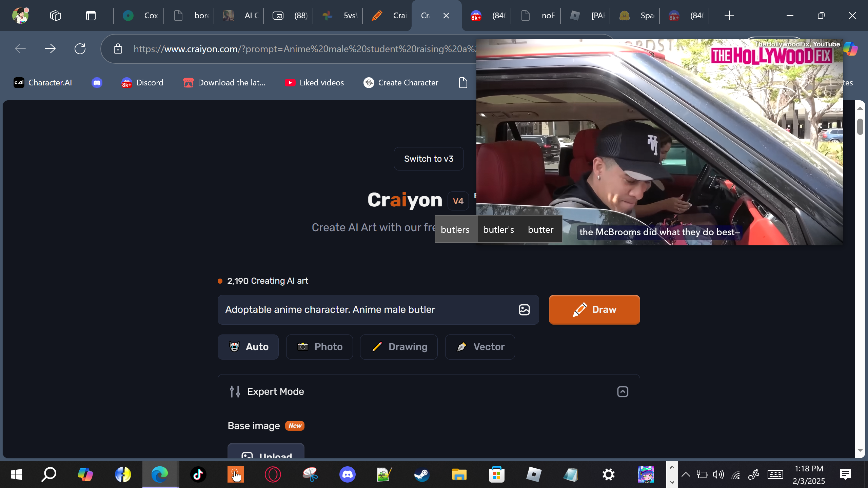Open Windows Search from taskbar
The height and width of the screenshot is (488, 868).
click(49, 474)
